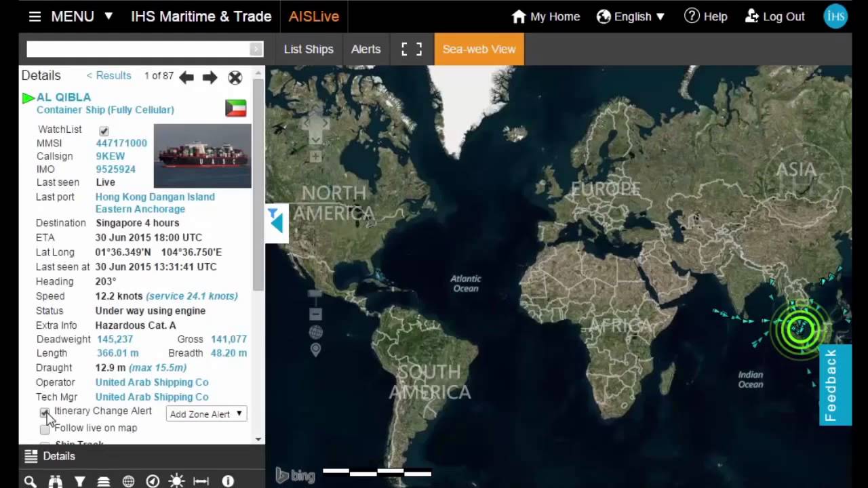
Task: Click the details panel scrollbar thumb
Action: 258,184
